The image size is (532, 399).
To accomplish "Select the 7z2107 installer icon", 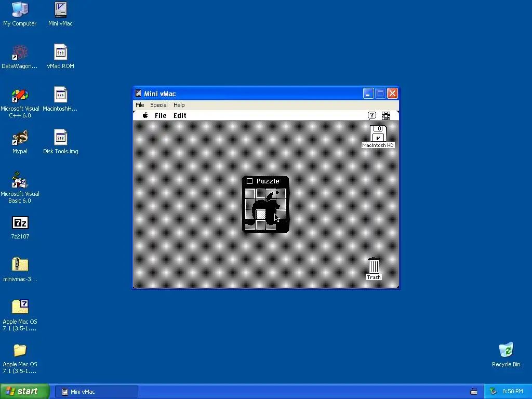I will pyautogui.click(x=20, y=228).
